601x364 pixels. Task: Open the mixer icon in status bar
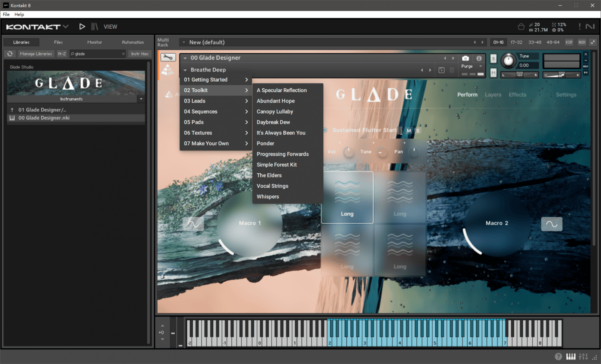pyautogui.click(x=583, y=357)
